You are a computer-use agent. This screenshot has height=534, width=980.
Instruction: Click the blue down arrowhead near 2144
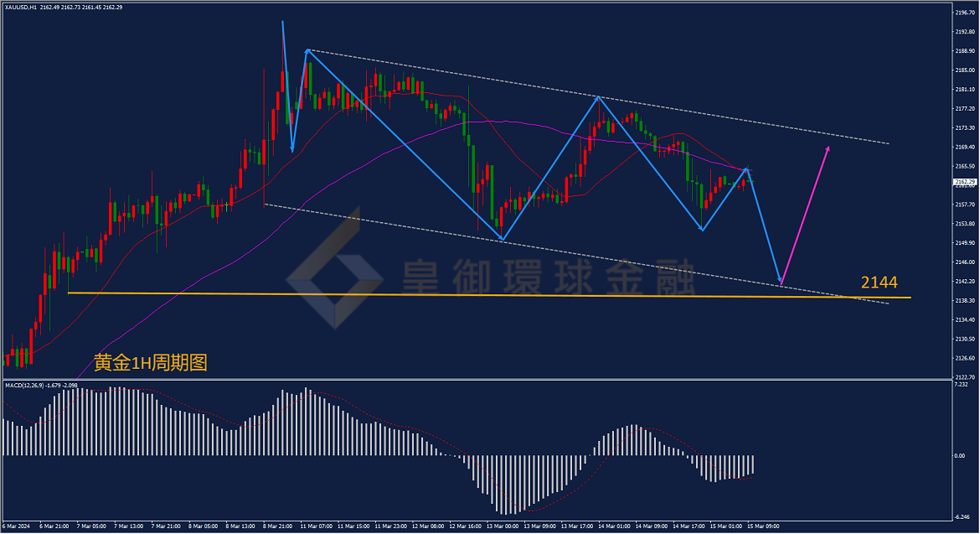(780, 279)
